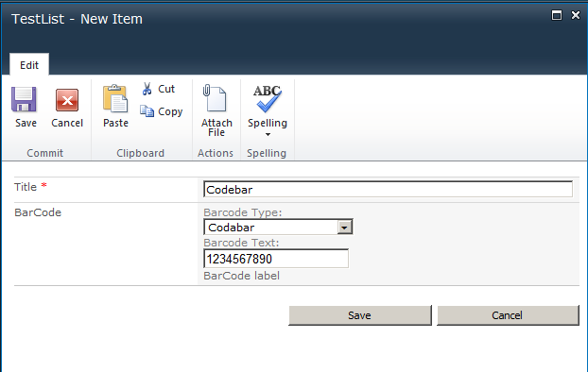Expand the Spelling dropdown arrow
The height and width of the screenshot is (372, 588).
click(x=268, y=134)
